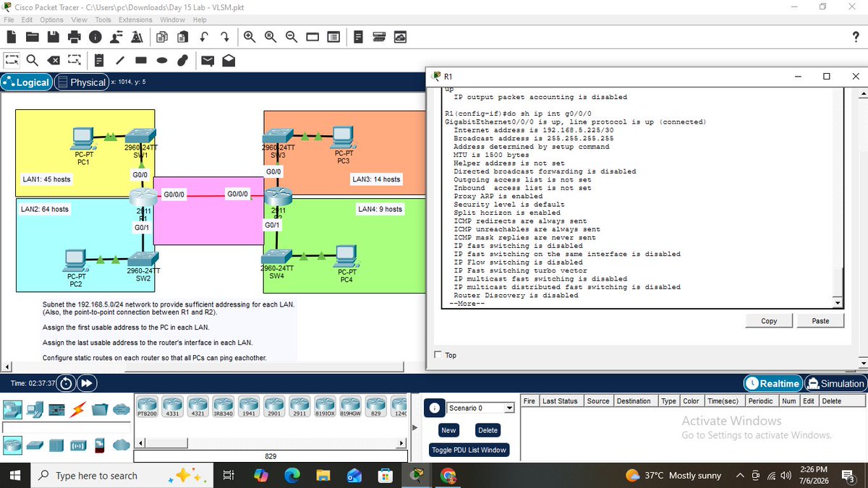Open the Options menu

click(52, 20)
